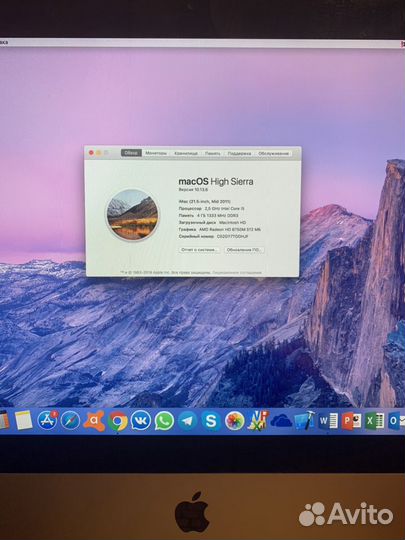Minimize the About This Mac window
Viewport: 405px width, 540px height.
[x=98, y=153]
